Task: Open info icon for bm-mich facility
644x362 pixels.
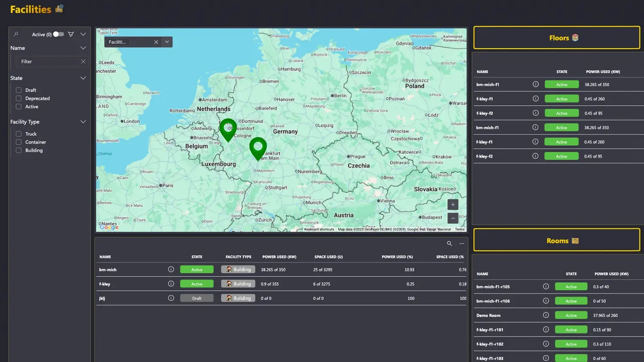Action: click(171, 270)
